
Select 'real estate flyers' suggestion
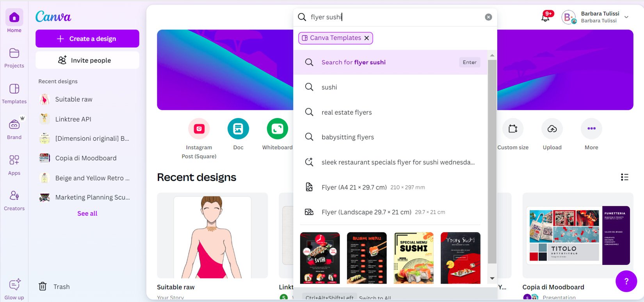(x=390, y=112)
